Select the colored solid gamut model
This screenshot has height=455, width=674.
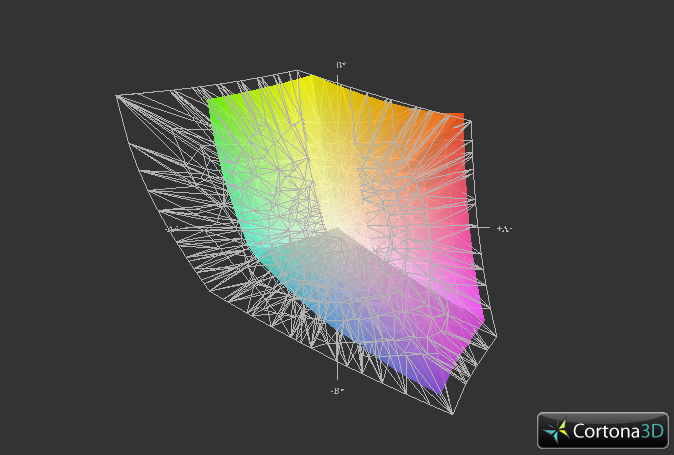[x=346, y=234]
